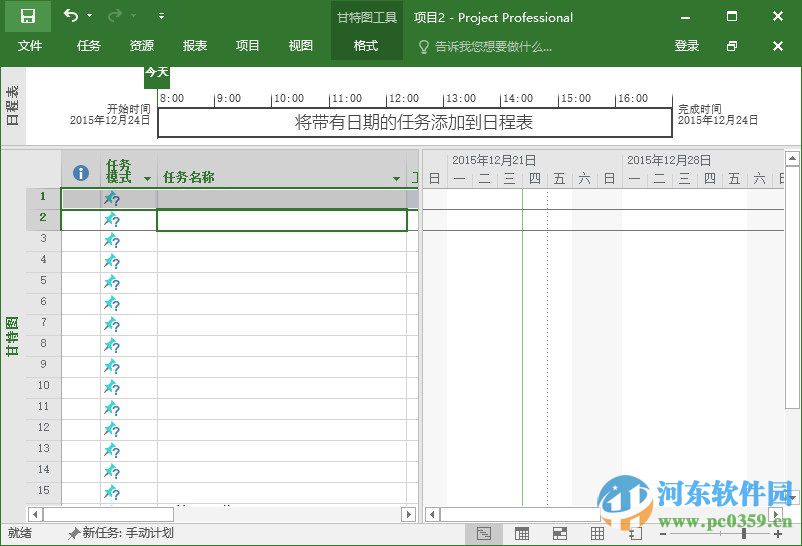Click 新任务: 手动计划 in status bar
This screenshot has height=546, width=802.
(x=121, y=533)
